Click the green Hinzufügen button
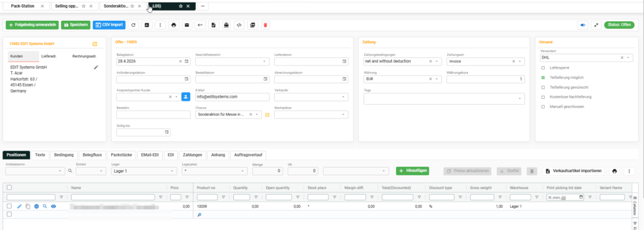 click(413, 170)
